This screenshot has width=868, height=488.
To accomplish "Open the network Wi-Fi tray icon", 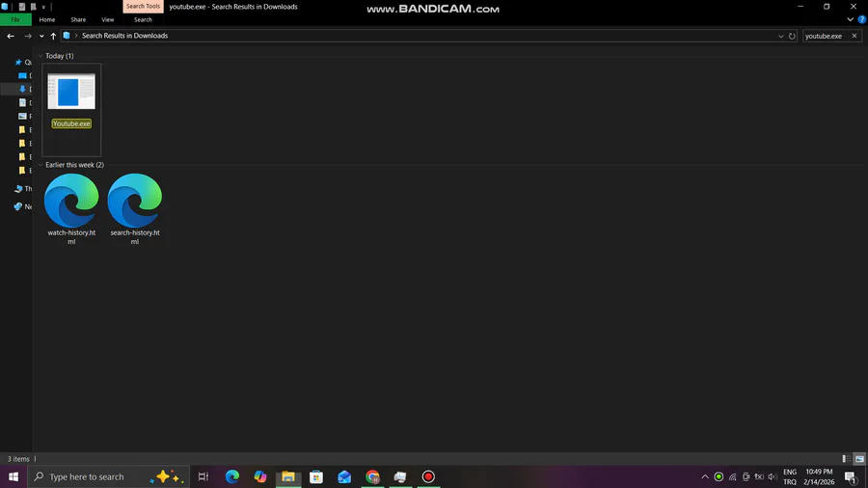I will click(732, 476).
